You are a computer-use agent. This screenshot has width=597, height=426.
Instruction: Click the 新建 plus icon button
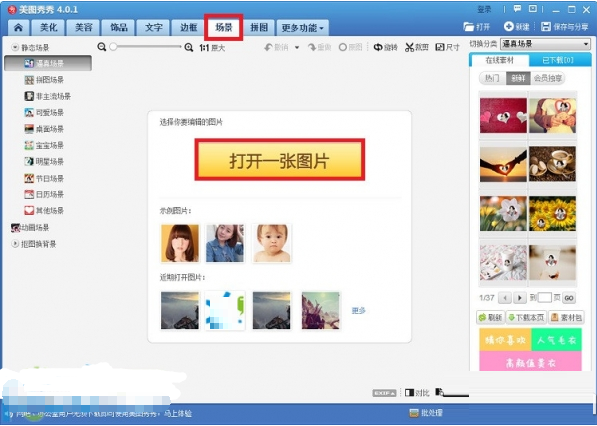516,27
